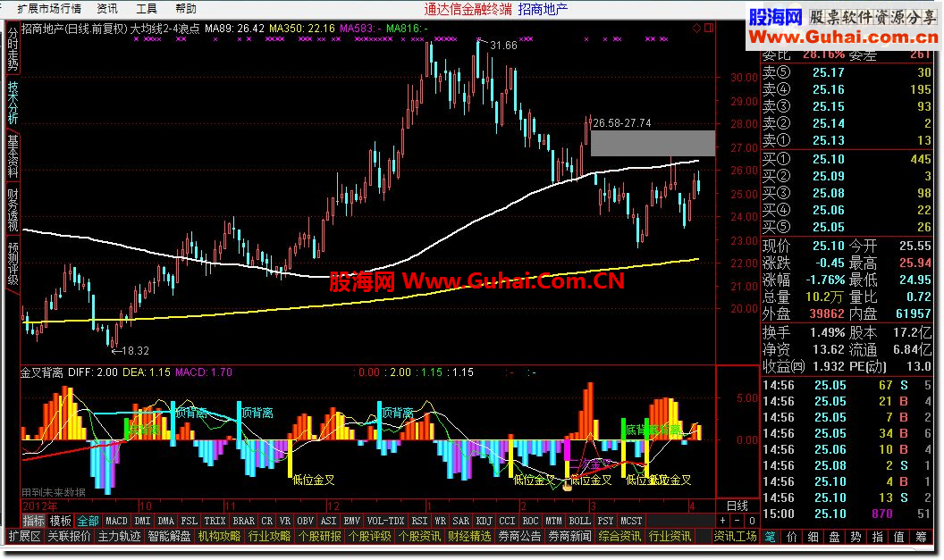Open the 智能解盘 bottom tab
This screenshot has width=944, height=560.
(x=169, y=536)
